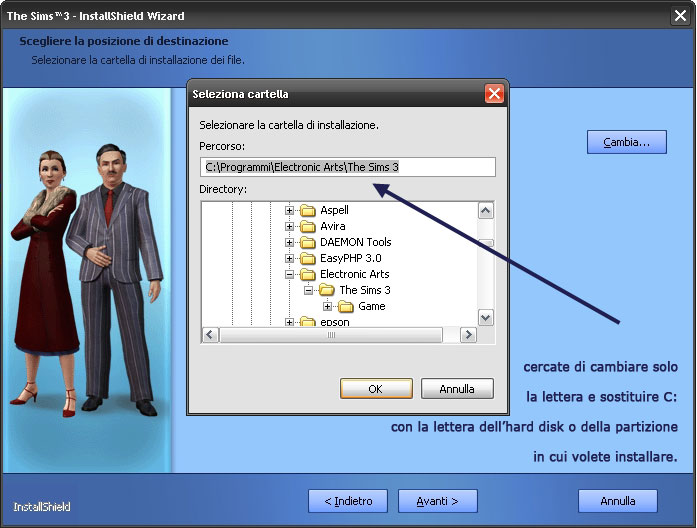Click the Game folder icon
The width and height of the screenshot is (697, 528).
(345, 306)
